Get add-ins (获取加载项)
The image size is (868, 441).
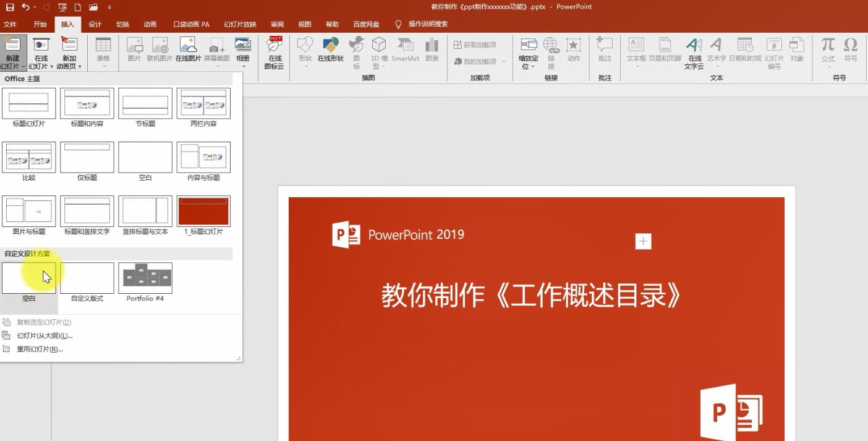click(x=475, y=45)
